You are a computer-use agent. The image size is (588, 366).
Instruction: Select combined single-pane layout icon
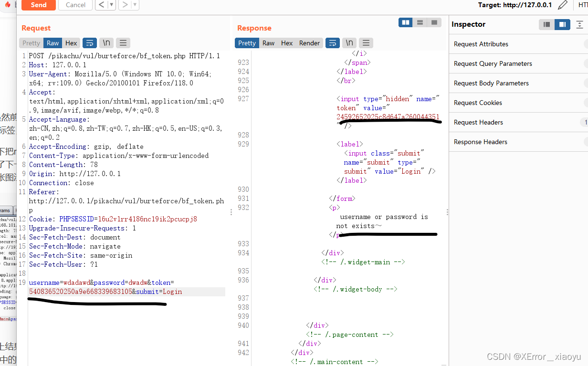coord(434,22)
